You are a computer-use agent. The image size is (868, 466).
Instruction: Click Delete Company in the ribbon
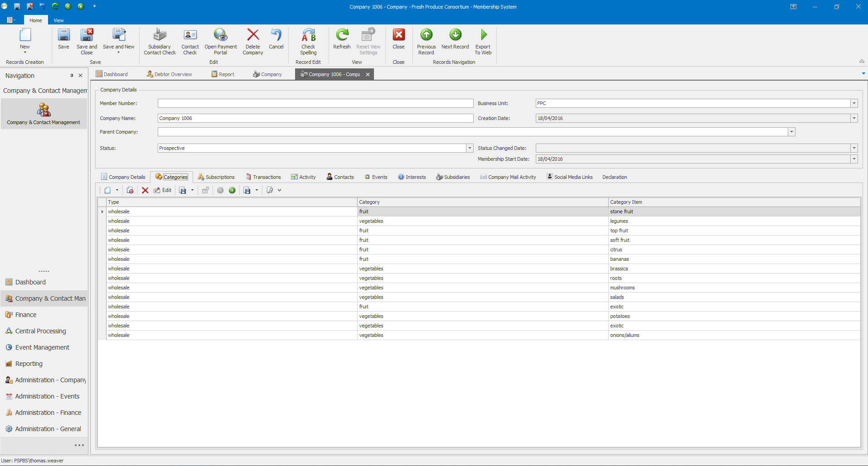click(x=252, y=41)
